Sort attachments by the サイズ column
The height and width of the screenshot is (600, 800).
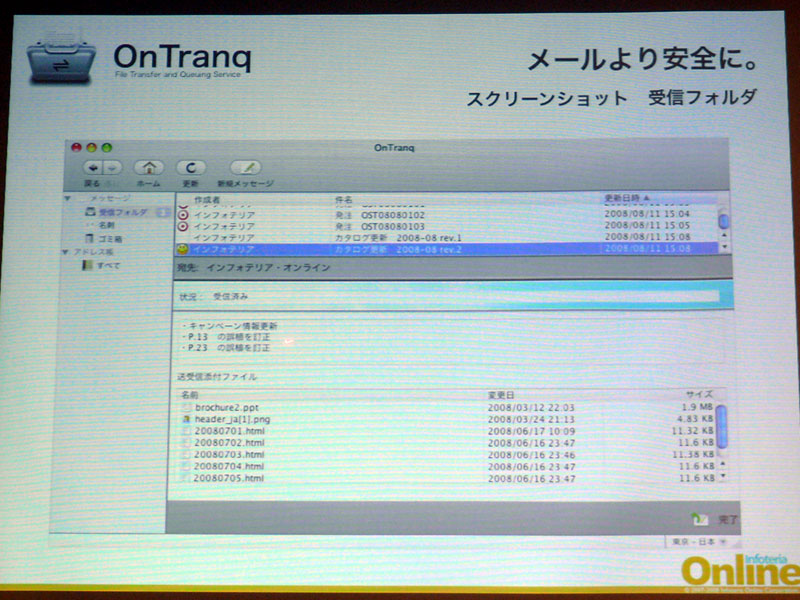pos(699,394)
